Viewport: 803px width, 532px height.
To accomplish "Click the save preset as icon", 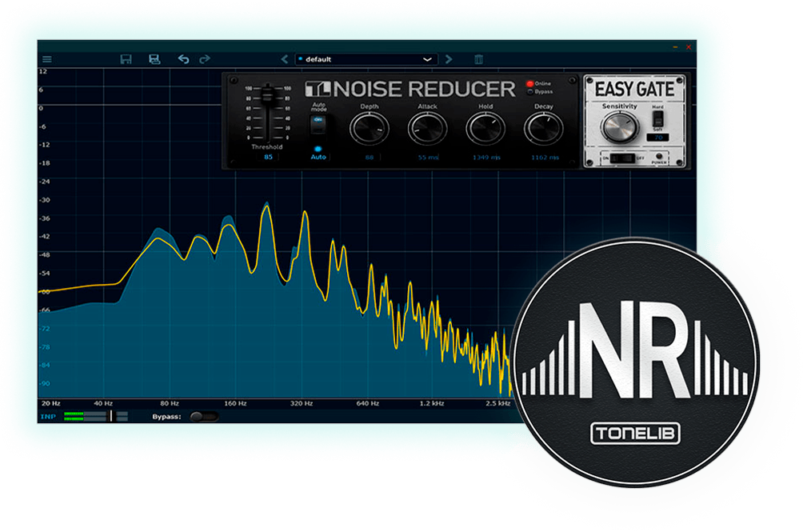I will 154,59.
